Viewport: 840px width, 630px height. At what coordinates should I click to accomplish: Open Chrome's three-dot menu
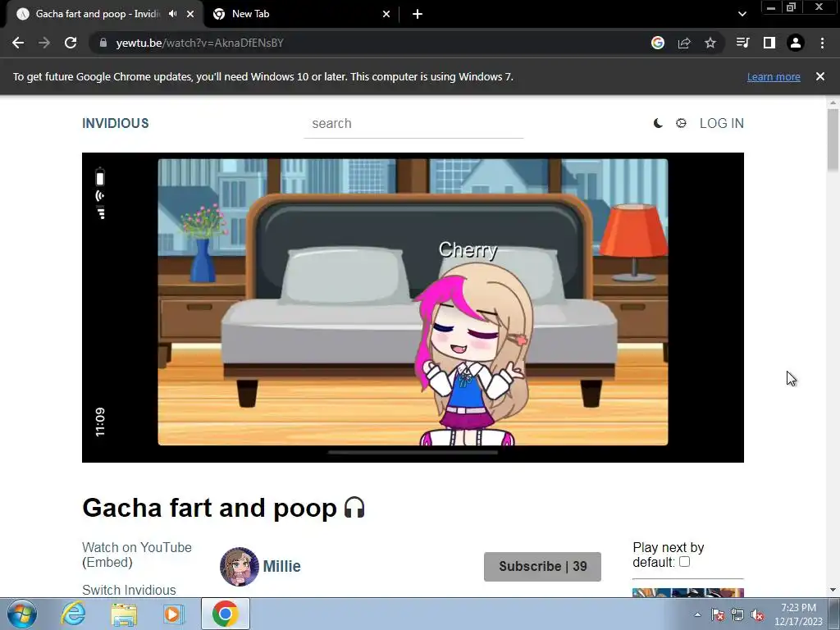[822, 43]
